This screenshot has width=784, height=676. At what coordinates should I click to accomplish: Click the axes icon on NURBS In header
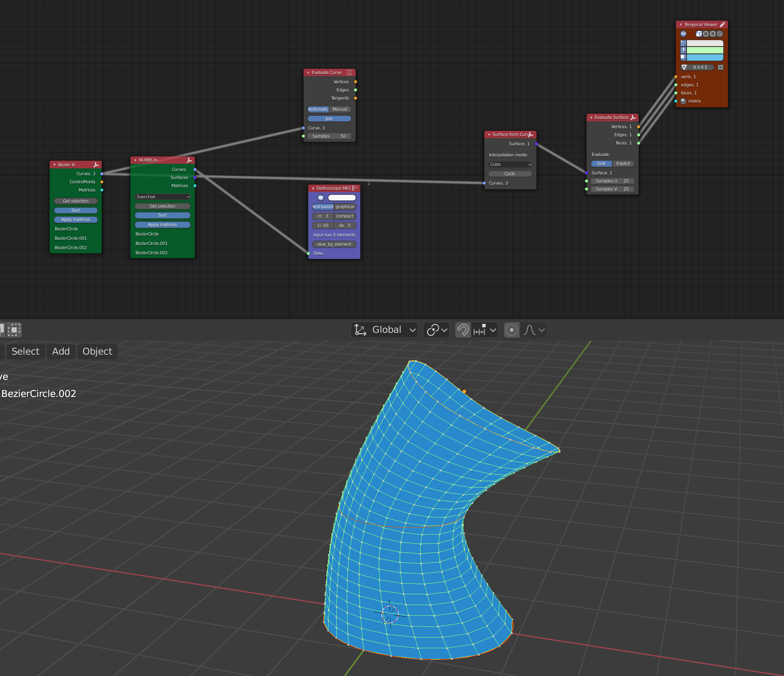tap(189, 160)
